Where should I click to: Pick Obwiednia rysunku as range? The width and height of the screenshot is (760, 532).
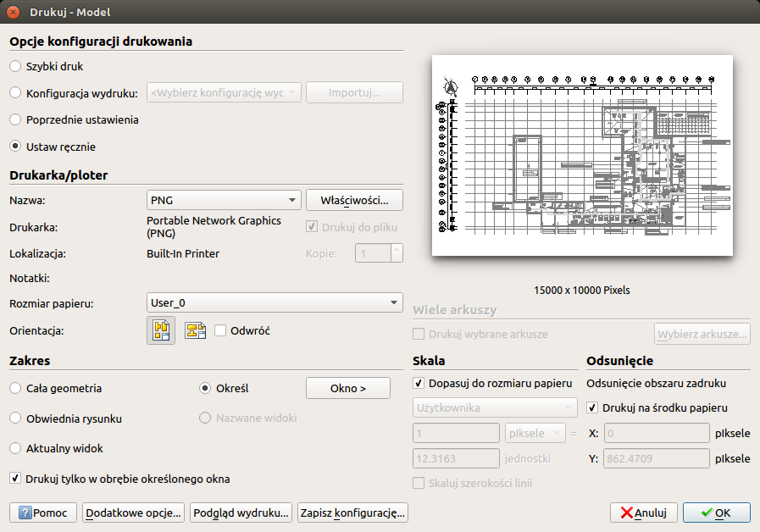click(14, 418)
